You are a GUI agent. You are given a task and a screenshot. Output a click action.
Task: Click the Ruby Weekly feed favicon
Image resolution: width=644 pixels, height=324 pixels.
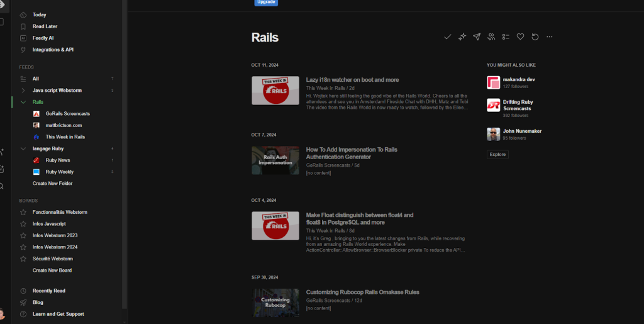point(36,172)
